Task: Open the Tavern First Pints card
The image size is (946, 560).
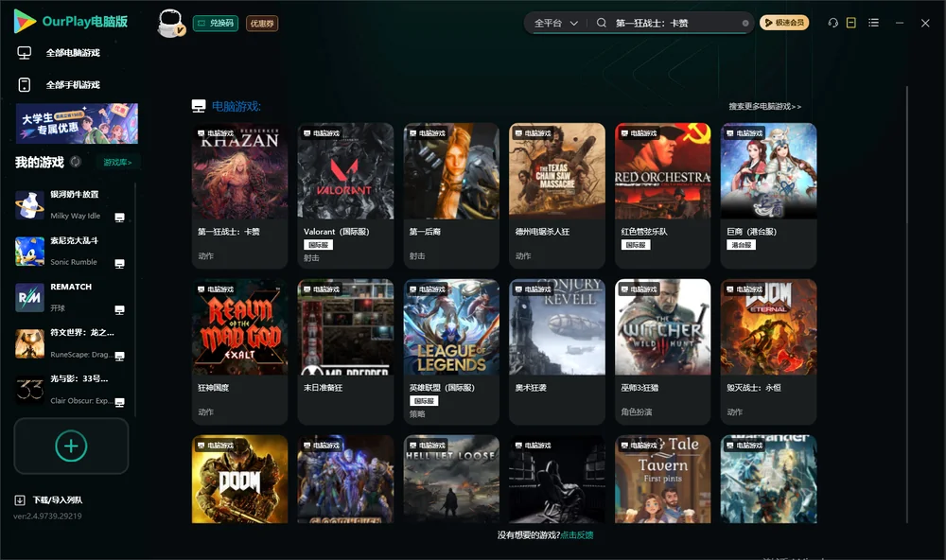Action: (663, 480)
